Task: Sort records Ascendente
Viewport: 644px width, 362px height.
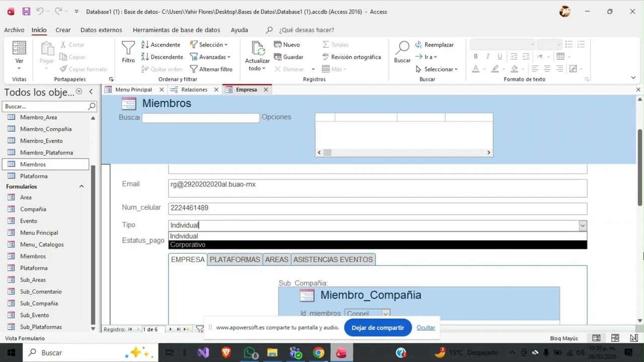Action: point(160,45)
